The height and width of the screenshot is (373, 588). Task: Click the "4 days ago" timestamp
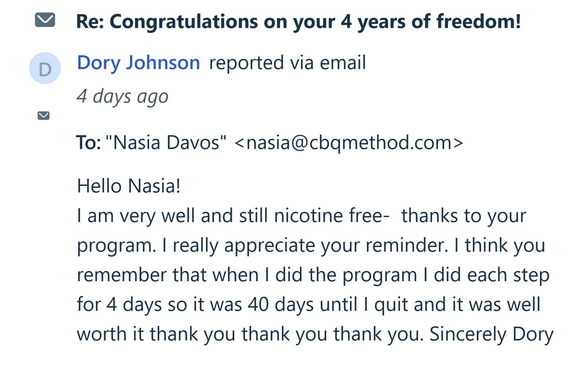click(122, 96)
